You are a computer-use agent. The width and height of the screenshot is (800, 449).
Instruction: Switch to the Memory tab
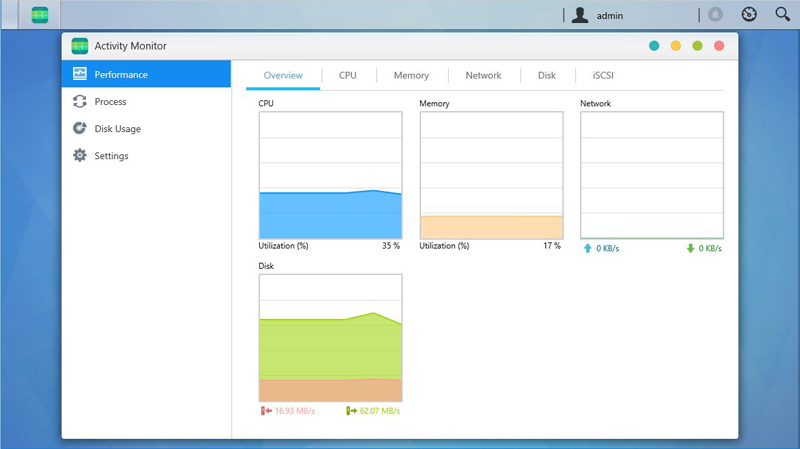pyautogui.click(x=411, y=75)
